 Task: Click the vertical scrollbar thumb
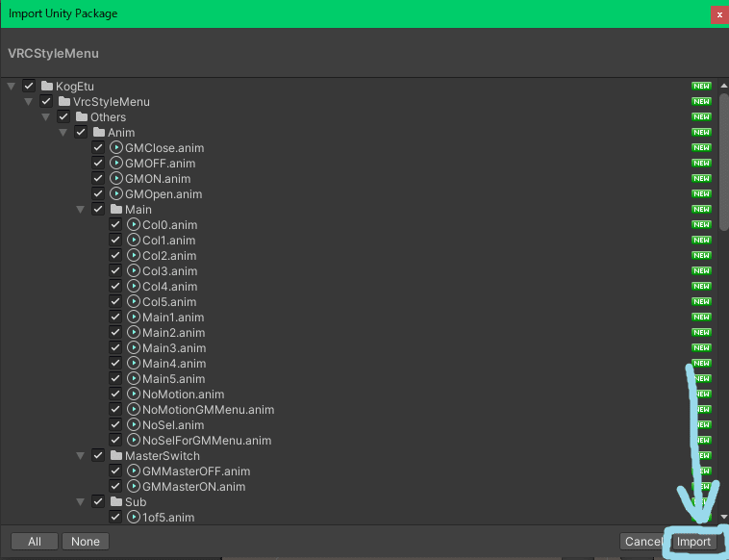coord(723,162)
